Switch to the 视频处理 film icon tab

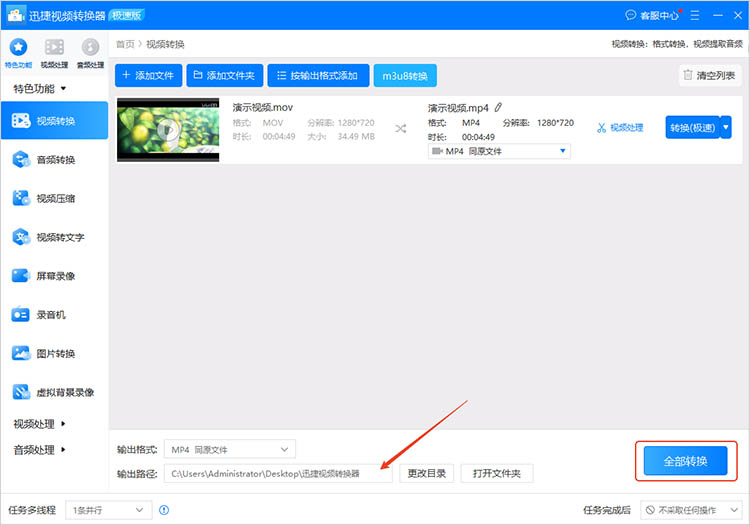point(54,53)
